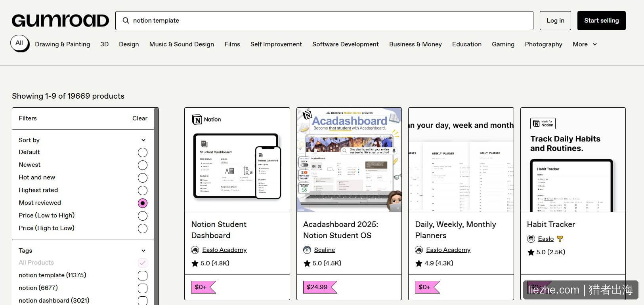
Task: Open Acadashboard 2025: Notion Student OS title
Action: pos(341,230)
